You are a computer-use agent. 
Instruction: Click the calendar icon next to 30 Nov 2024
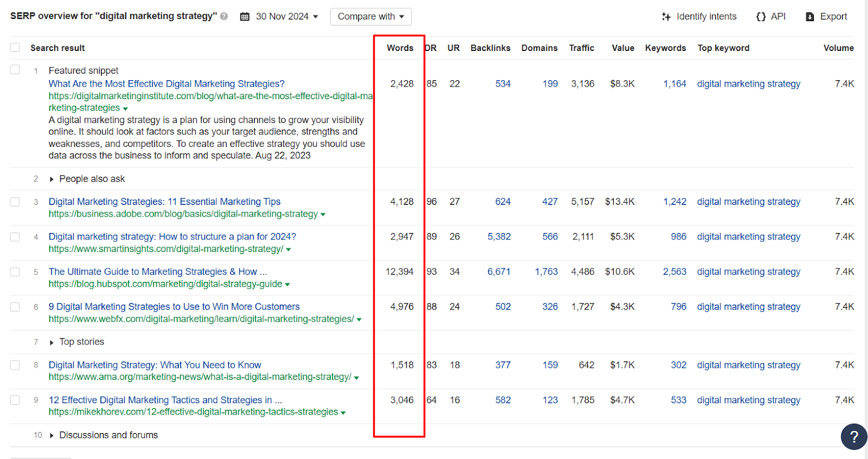245,17
